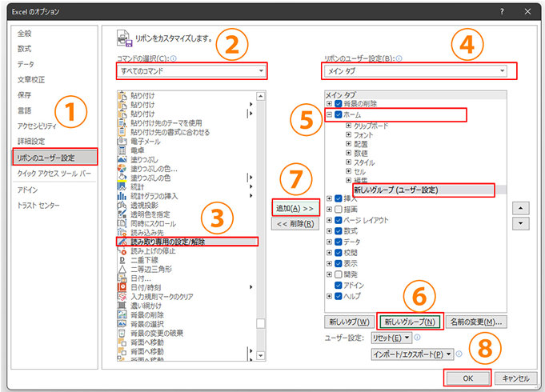Open the 詳細設定 options category

31,141
